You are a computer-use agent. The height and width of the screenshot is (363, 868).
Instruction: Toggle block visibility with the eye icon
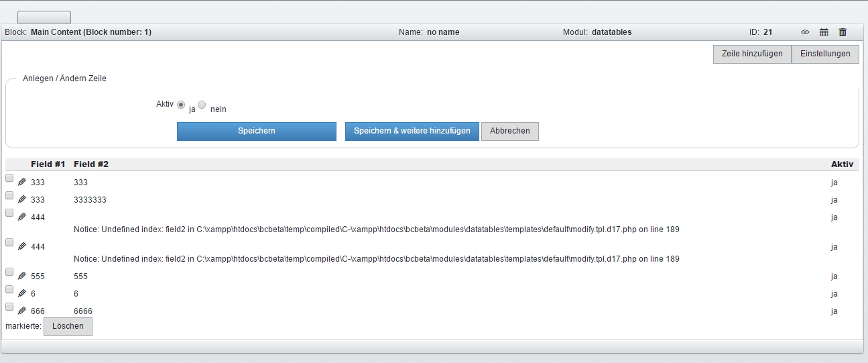805,32
